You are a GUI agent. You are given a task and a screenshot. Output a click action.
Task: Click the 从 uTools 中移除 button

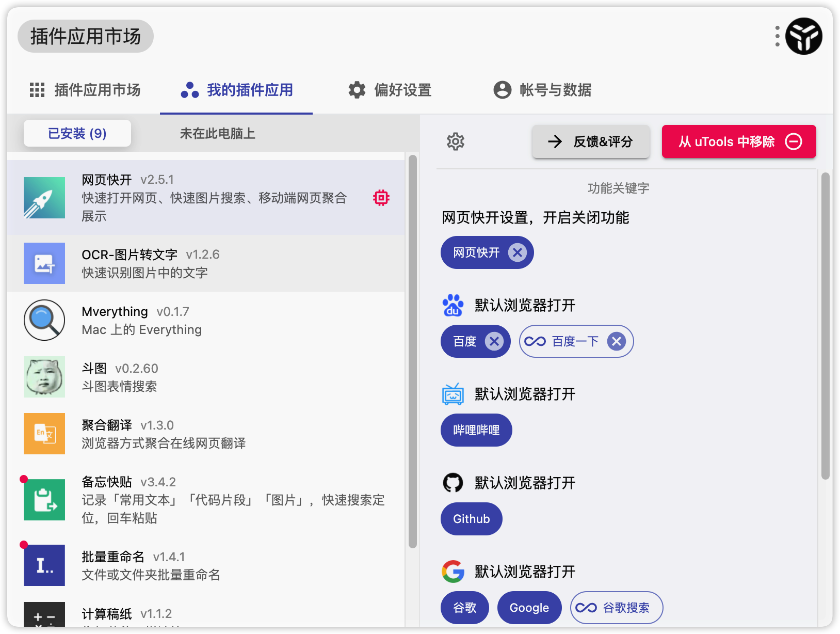(739, 141)
